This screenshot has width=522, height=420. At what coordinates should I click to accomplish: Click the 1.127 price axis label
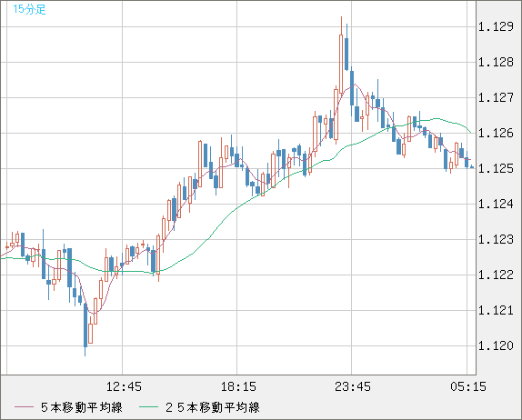pos(496,98)
